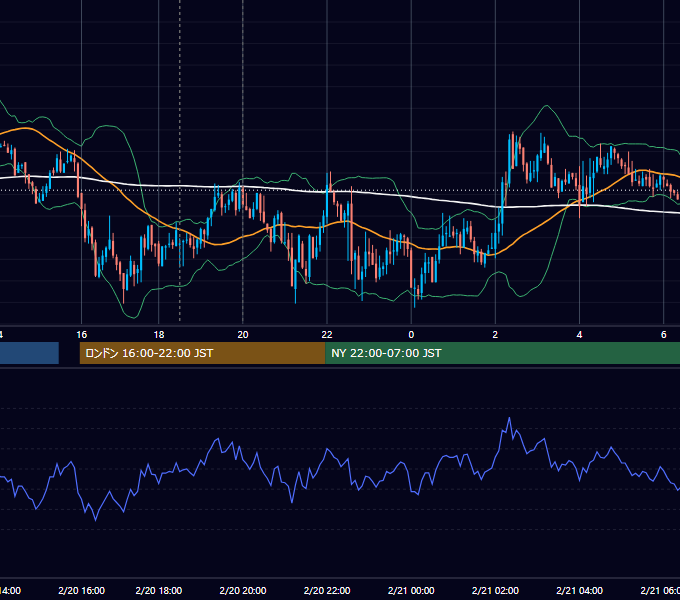This screenshot has height=600, width=680.
Task: Click the NY 22:00-07:00 JST session bar
Action: click(x=502, y=353)
